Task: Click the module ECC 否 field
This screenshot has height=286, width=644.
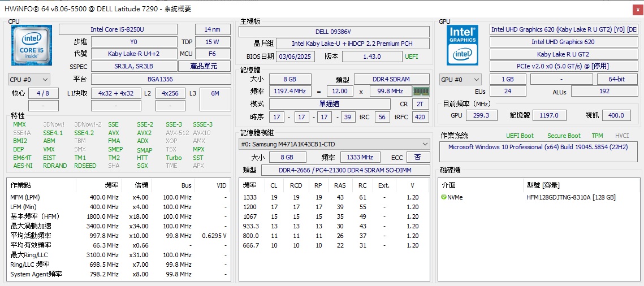Action: tap(418, 157)
